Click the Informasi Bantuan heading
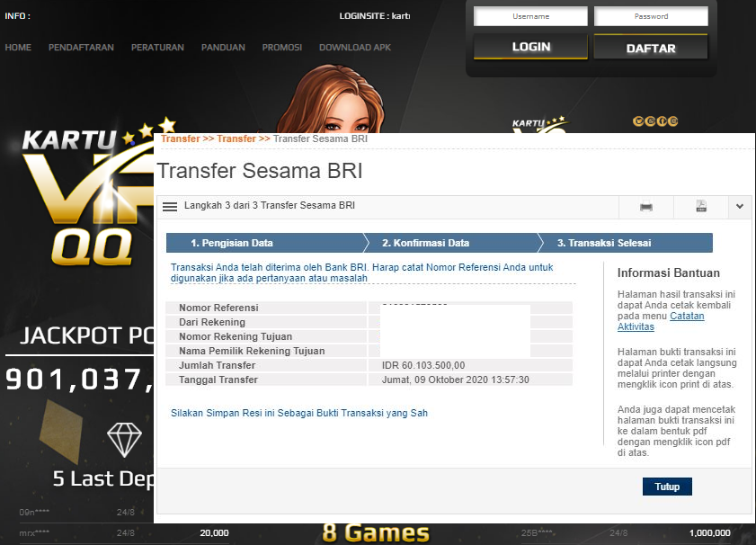The height and width of the screenshot is (545, 756). click(668, 273)
